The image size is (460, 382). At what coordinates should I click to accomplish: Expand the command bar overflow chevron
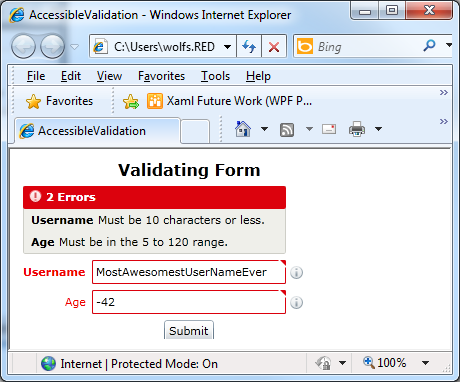(443, 121)
